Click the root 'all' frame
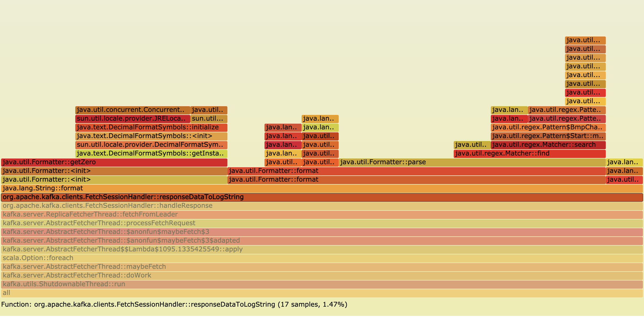Viewport: 644px width, 317px height. pos(322,293)
